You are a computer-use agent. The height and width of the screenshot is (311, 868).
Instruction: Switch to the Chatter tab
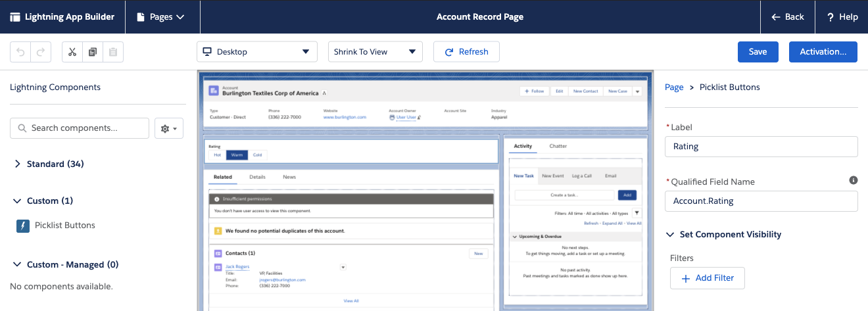click(558, 146)
